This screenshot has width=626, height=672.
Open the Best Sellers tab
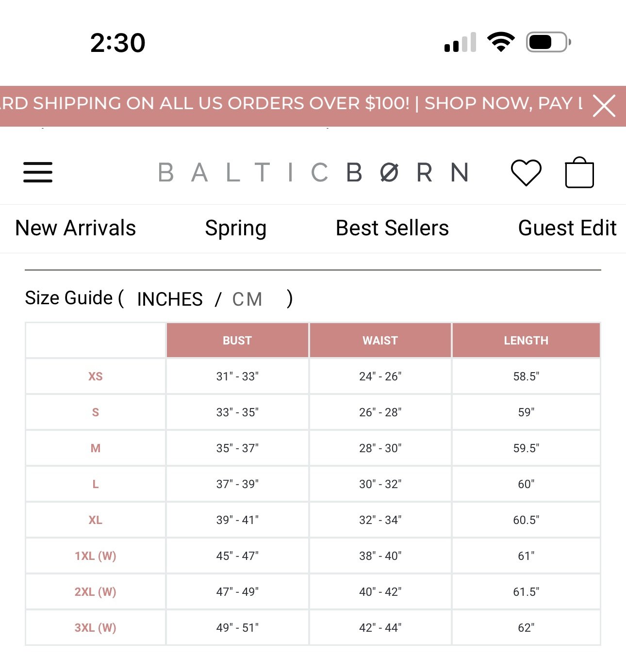[393, 228]
